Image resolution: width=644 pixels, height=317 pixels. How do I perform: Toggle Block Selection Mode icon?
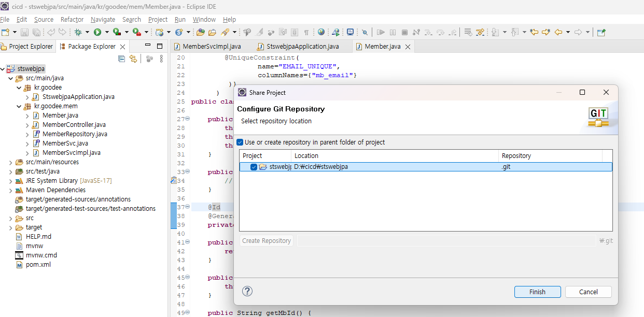tap(295, 32)
